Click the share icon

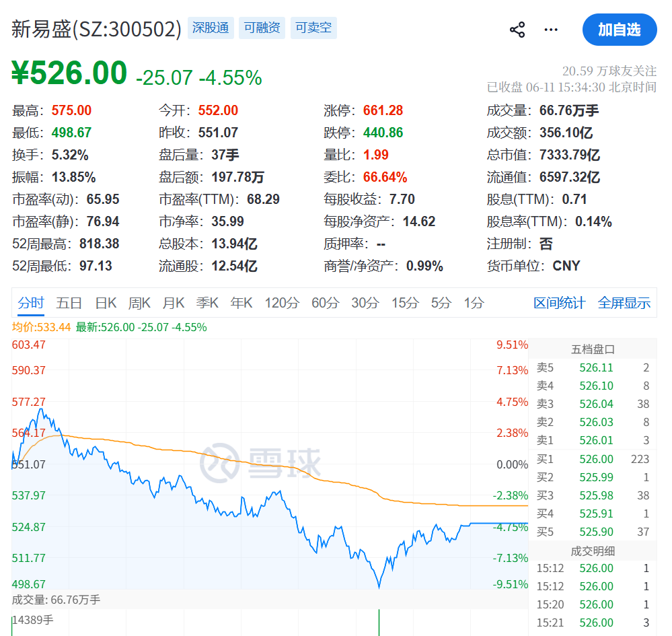click(x=517, y=30)
